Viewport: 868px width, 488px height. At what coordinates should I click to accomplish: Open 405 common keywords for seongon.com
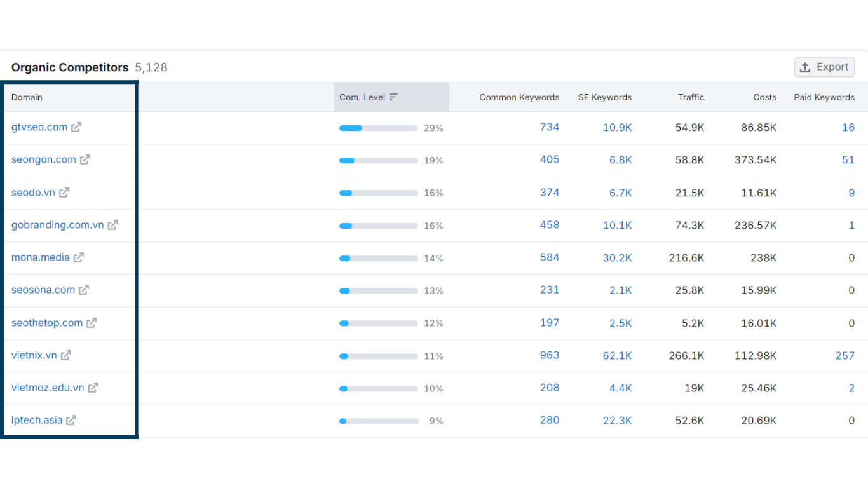click(x=550, y=159)
